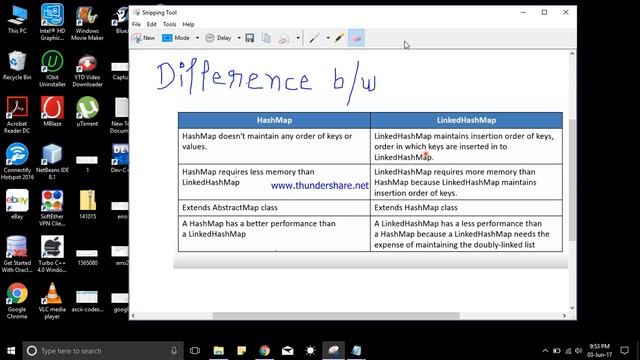
Task: Click the Delay button
Action: (x=218, y=38)
